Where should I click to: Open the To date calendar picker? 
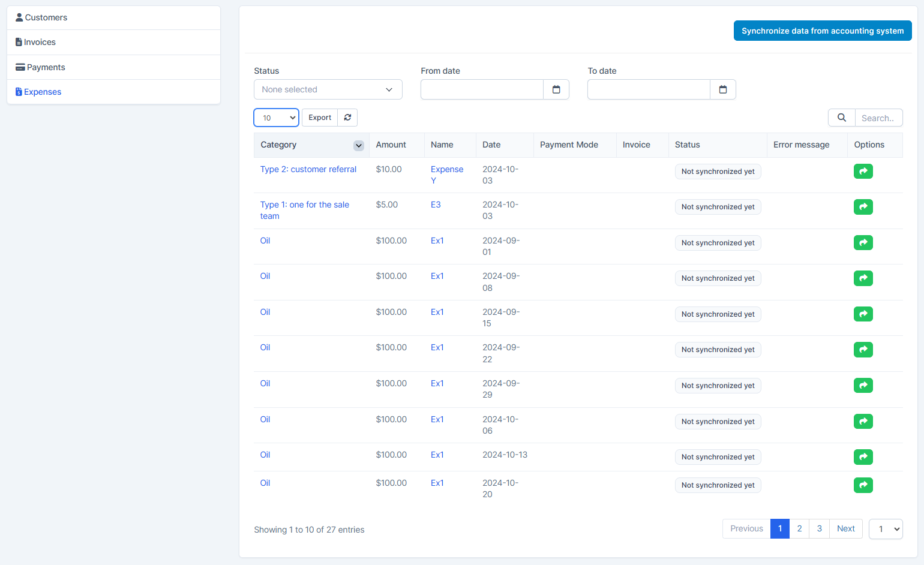click(x=723, y=89)
